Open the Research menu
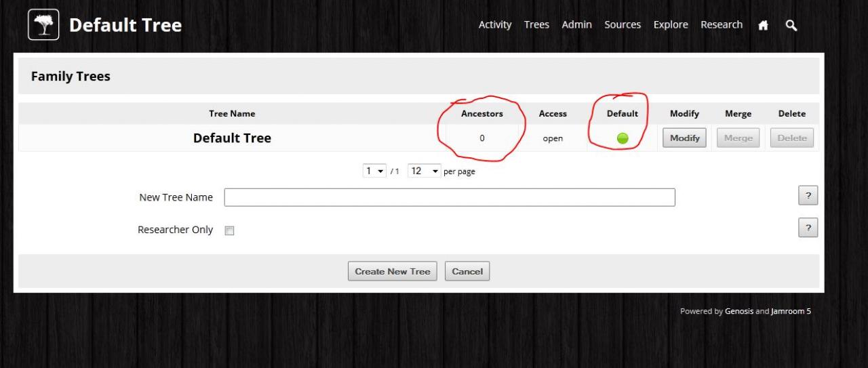868x368 pixels. pos(722,25)
